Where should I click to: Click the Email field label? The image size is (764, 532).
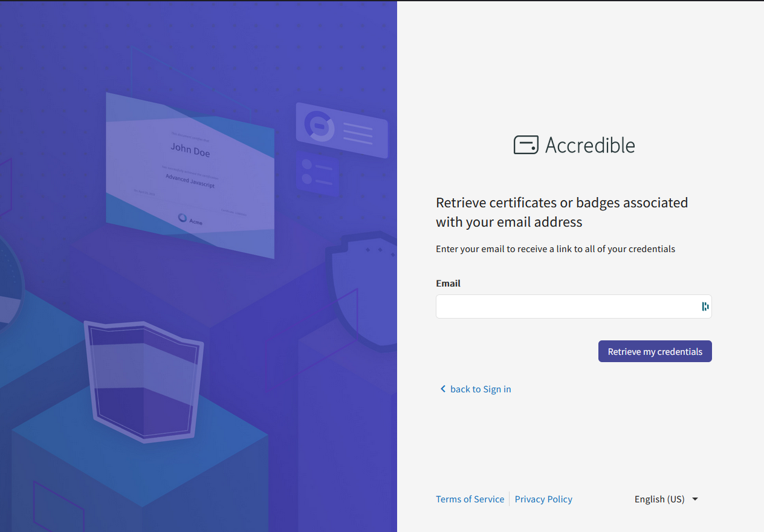click(x=448, y=283)
